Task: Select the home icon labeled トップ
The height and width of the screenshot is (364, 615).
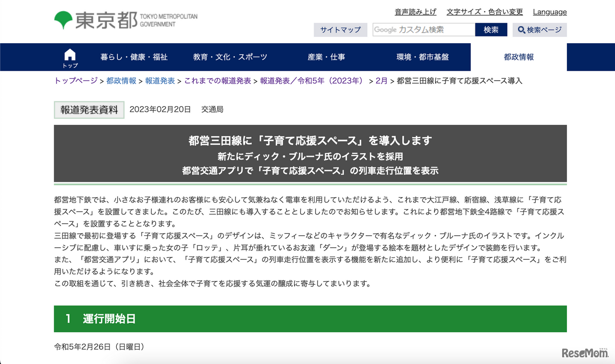Action: (x=70, y=57)
